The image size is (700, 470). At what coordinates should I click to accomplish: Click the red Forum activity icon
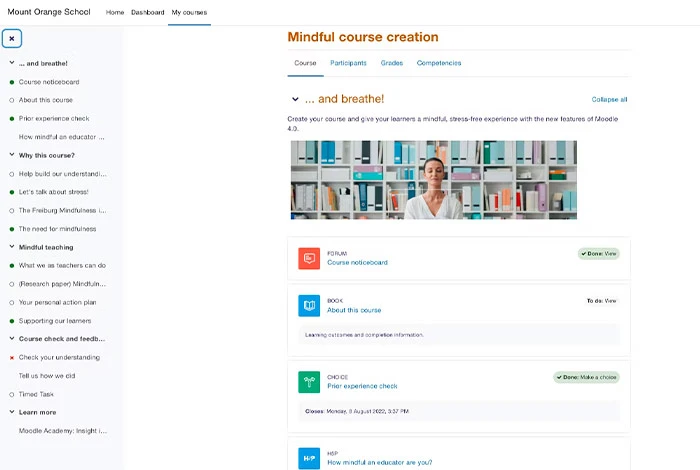tap(309, 258)
